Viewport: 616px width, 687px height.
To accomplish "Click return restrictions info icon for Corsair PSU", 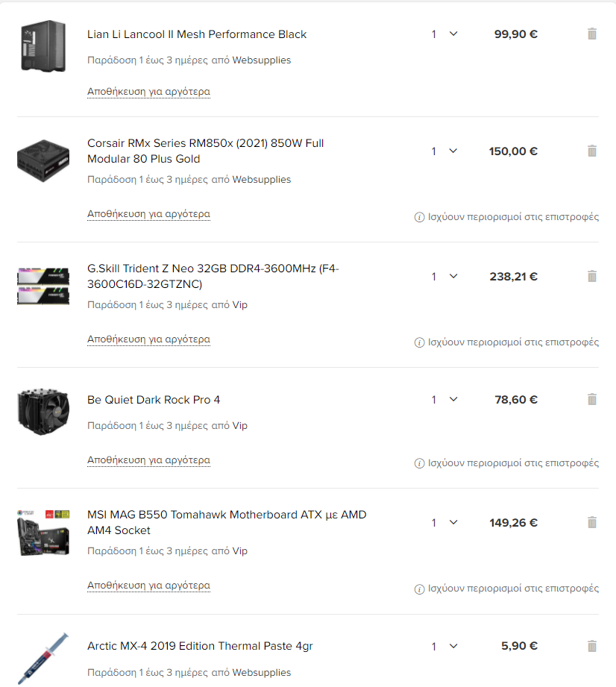I will 419,217.
